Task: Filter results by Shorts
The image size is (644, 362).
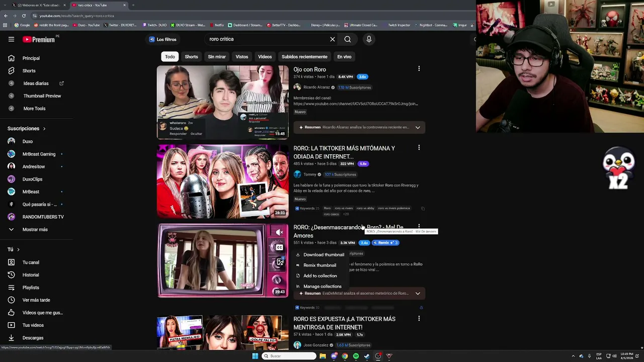Action: pyautogui.click(x=191, y=57)
